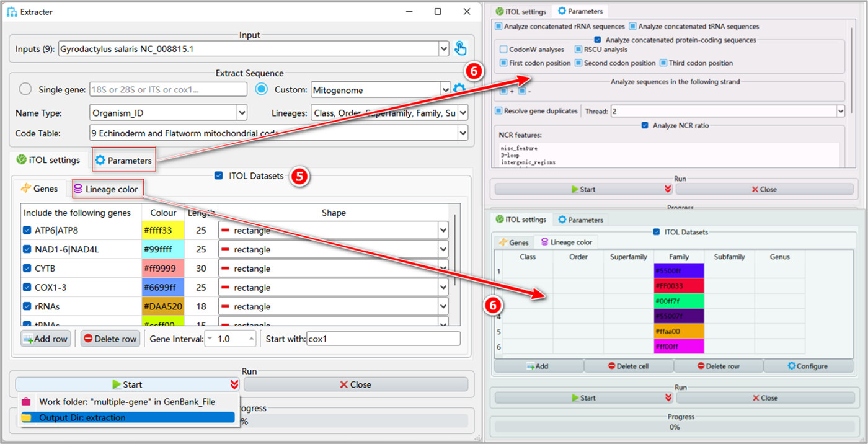
Task: Click Delete row in lineage color panel
Action: (719, 366)
